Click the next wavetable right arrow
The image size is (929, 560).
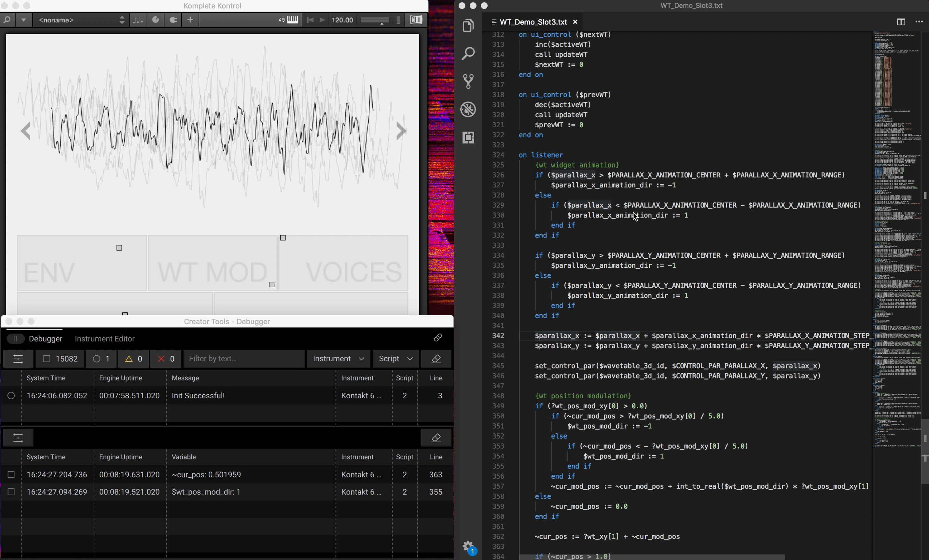[401, 131]
